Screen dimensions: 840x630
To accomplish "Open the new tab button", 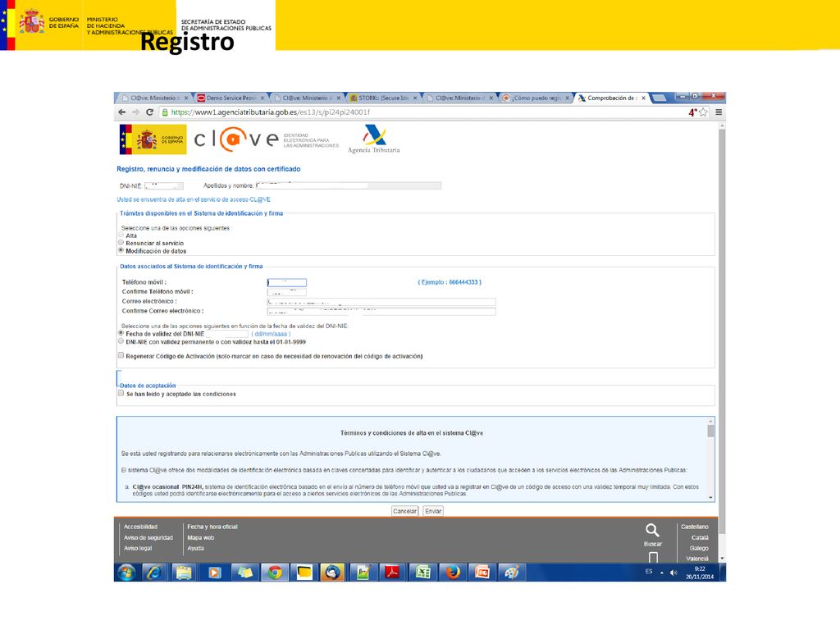I will [x=660, y=98].
